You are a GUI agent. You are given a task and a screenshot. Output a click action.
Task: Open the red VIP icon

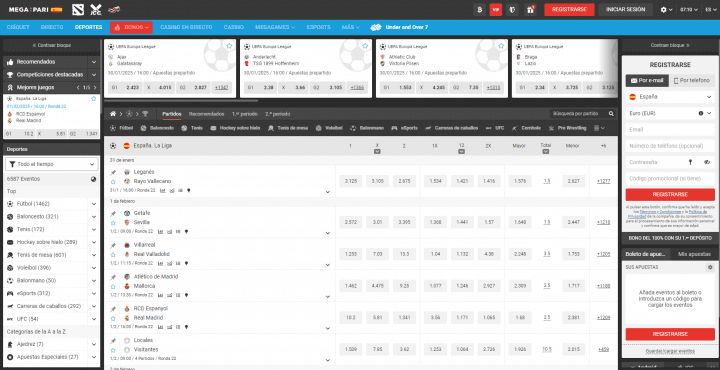point(496,10)
